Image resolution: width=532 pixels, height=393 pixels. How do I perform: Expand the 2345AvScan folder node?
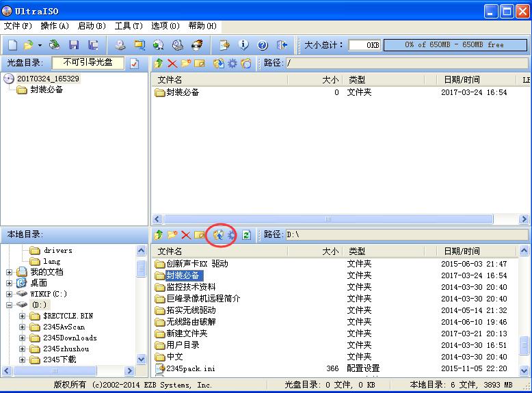pyautogui.click(x=22, y=327)
